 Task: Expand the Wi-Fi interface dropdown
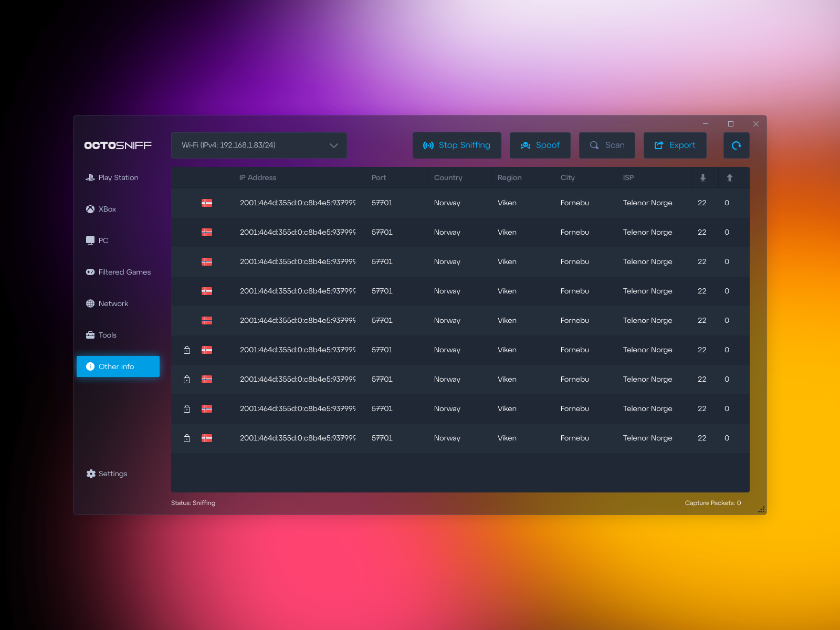tap(333, 145)
